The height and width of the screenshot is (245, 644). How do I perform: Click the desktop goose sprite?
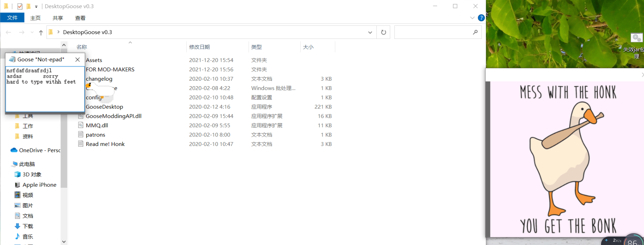click(x=101, y=92)
